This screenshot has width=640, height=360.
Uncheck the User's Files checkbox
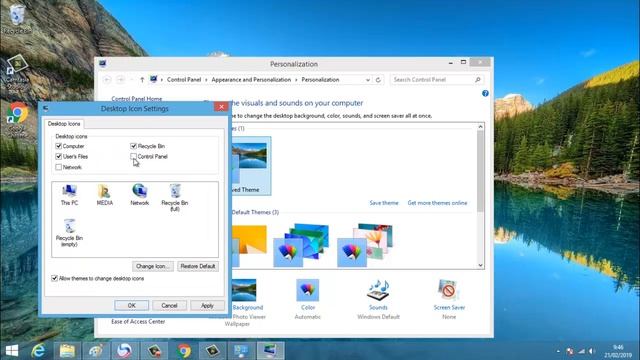coord(58,156)
